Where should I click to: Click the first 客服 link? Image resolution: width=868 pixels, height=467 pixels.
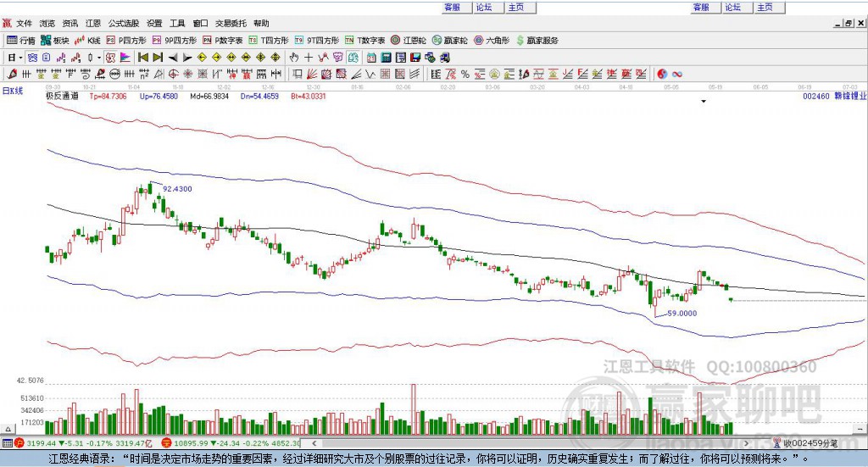point(453,7)
